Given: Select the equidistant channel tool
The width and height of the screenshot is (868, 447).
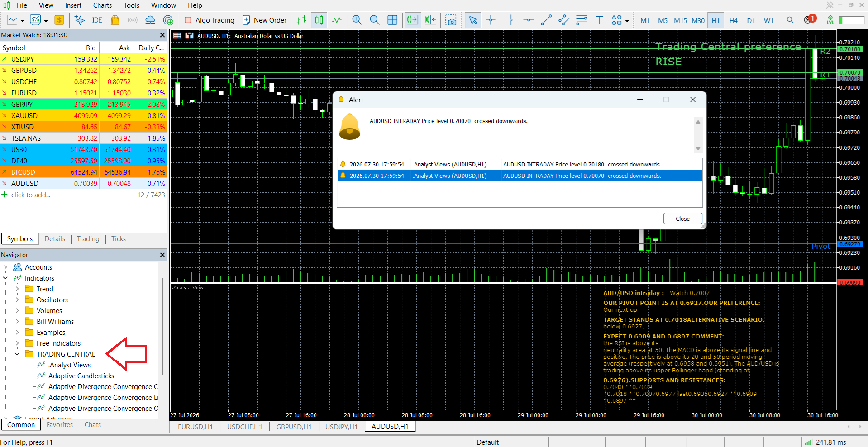Looking at the screenshot, I should pos(564,20).
